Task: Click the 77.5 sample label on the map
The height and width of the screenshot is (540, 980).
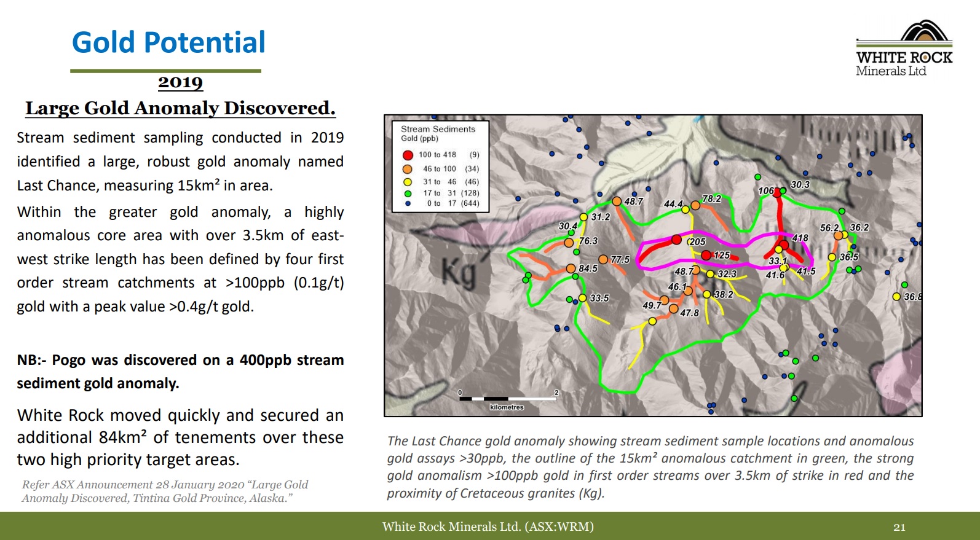Action: tap(620, 259)
